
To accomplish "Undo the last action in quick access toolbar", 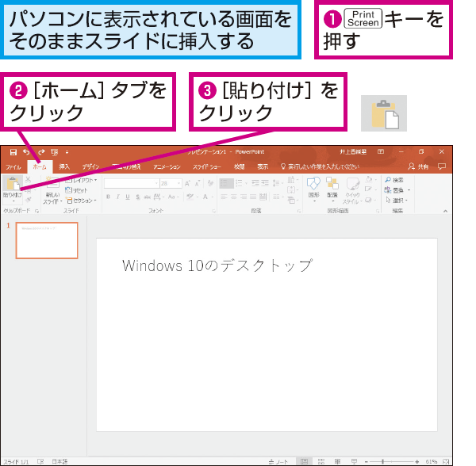I will pos(27,152).
